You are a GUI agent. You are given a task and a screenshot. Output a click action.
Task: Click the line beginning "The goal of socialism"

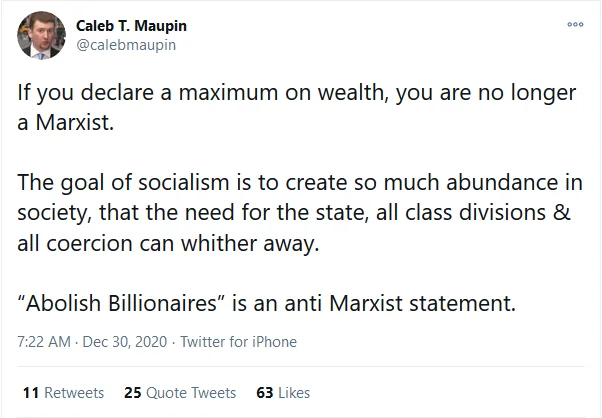pos(300,183)
